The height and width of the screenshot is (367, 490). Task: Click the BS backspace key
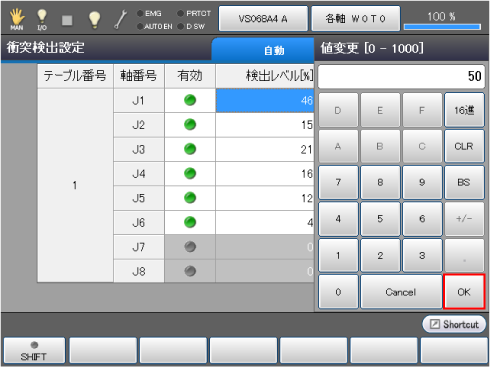click(464, 182)
